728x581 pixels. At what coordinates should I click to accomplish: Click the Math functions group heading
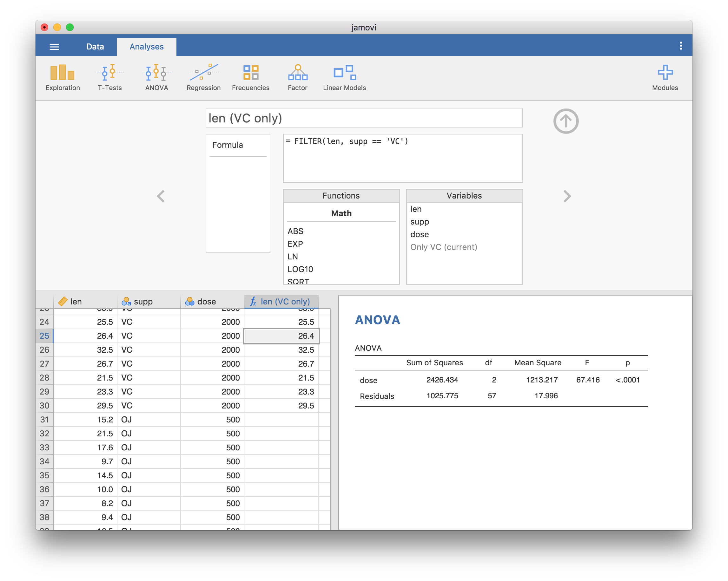pyautogui.click(x=341, y=213)
